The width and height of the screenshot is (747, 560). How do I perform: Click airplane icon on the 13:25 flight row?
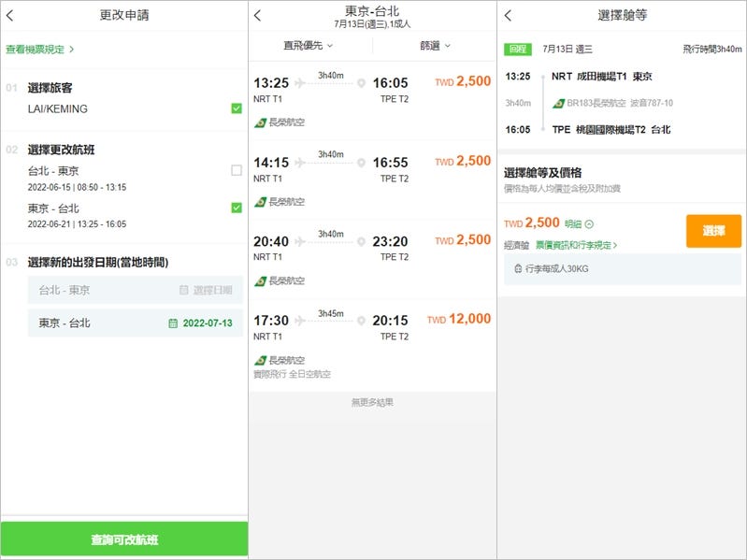click(300, 83)
